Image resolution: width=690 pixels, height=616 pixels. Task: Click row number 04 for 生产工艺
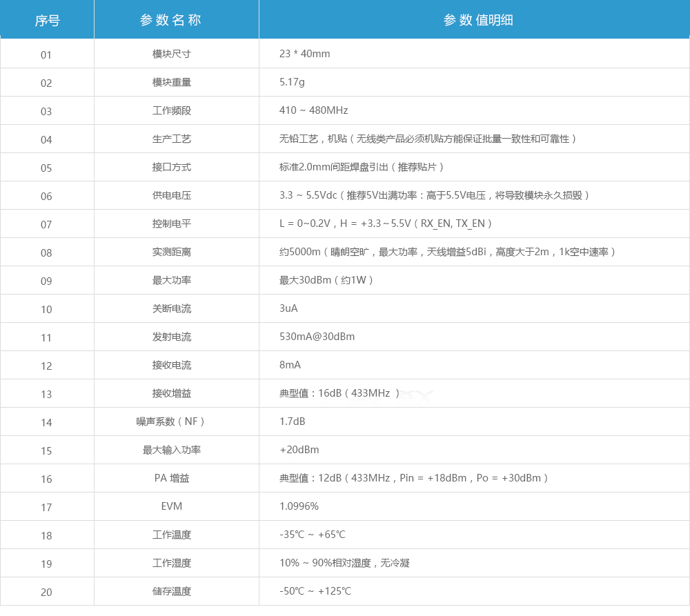pos(46,139)
